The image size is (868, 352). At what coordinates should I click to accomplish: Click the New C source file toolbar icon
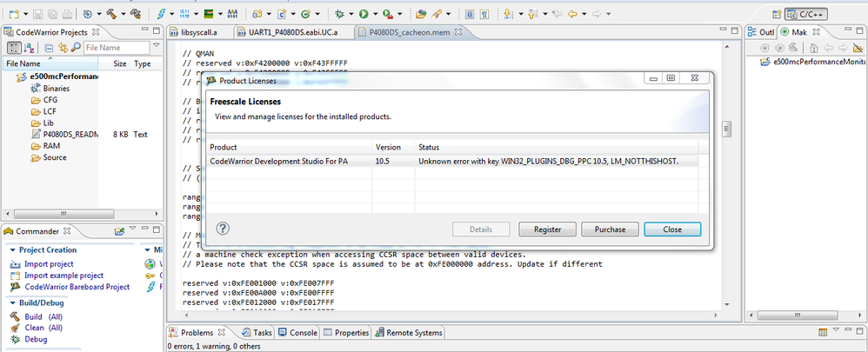pyautogui.click(x=281, y=13)
